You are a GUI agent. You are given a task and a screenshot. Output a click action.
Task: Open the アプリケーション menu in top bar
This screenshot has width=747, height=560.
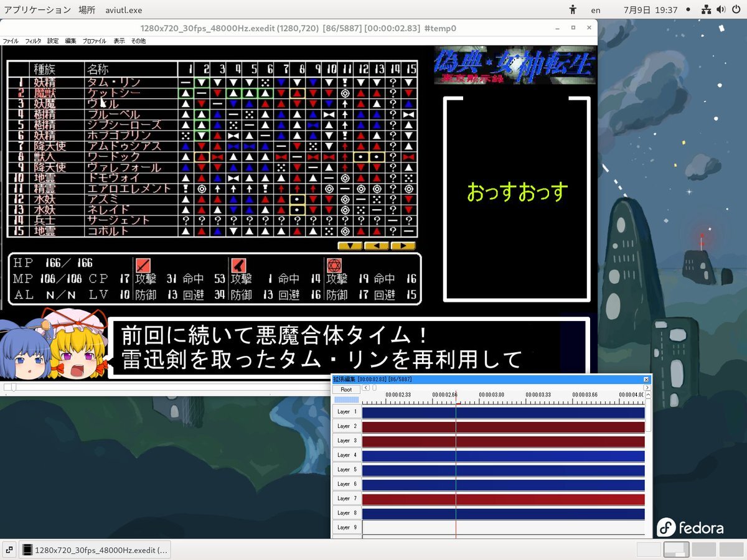[37, 10]
